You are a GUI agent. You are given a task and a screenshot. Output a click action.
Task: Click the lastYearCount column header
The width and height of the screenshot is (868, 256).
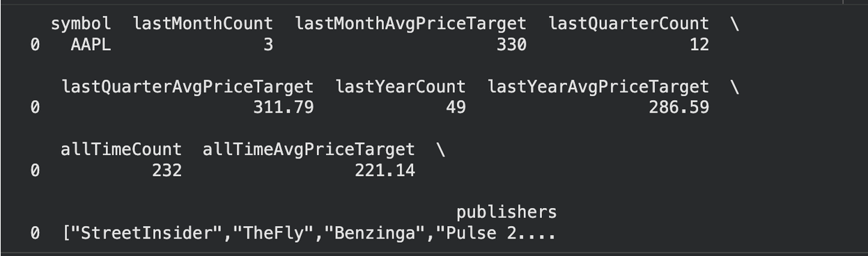(x=401, y=87)
